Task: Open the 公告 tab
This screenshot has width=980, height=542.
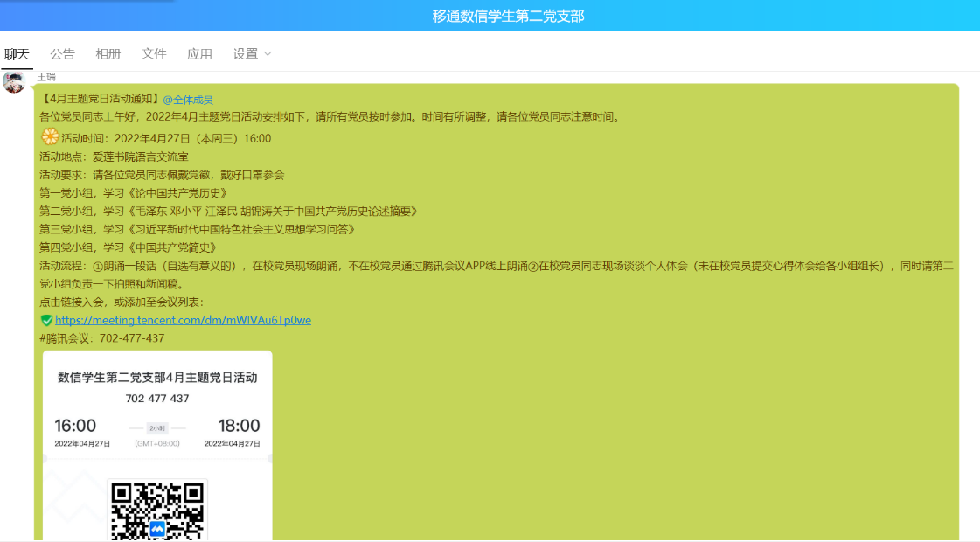Action: [x=62, y=54]
